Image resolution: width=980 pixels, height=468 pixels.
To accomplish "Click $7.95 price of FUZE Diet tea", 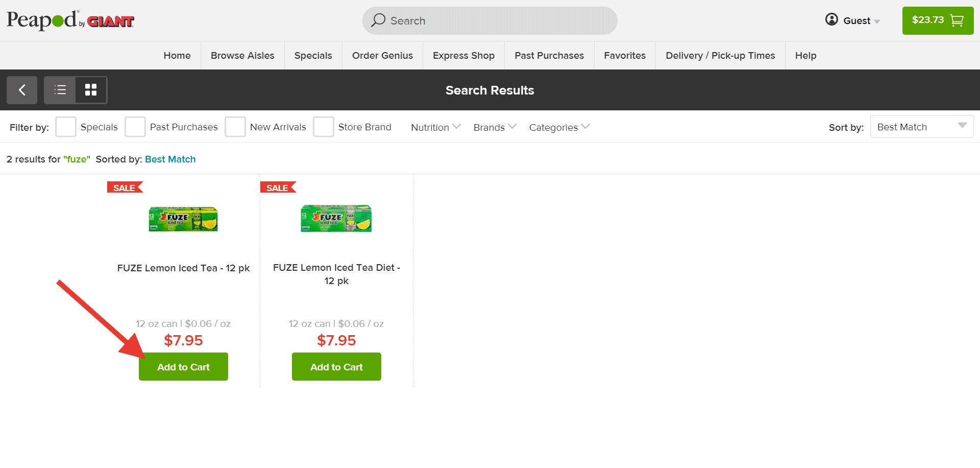I will 336,340.
